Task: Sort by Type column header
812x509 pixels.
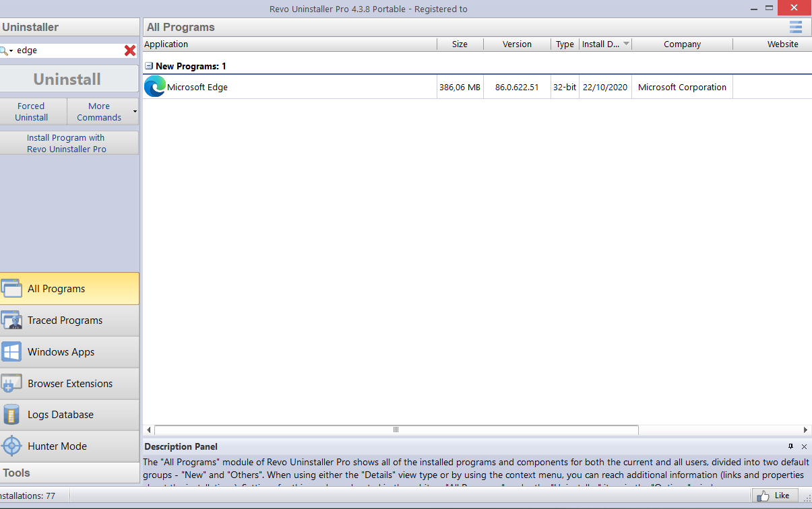Action: point(565,44)
